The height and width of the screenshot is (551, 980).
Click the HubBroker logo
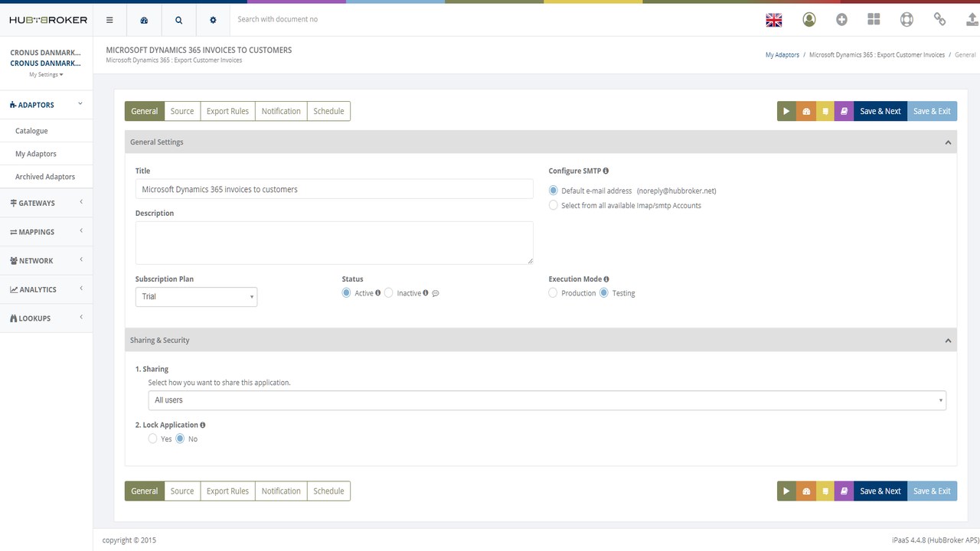(x=48, y=20)
